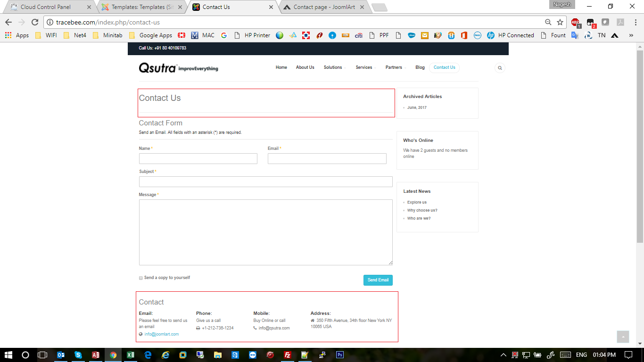Screen dimensions: 644x362
Task: Open About Us in the site navigation
Action: coord(305,67)
